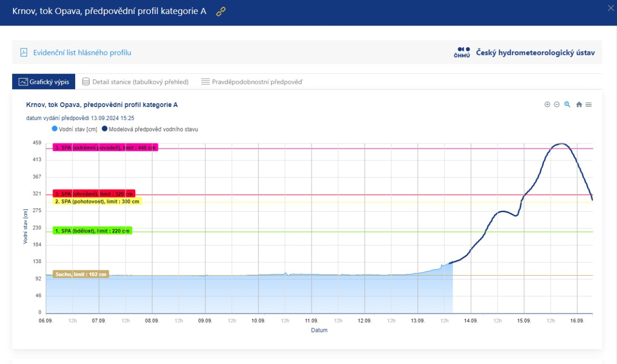The image size is (617, 364).
Task: Switch to Detail stanice (tabulkový přehled) tab
Action: (x=135, y=82)
